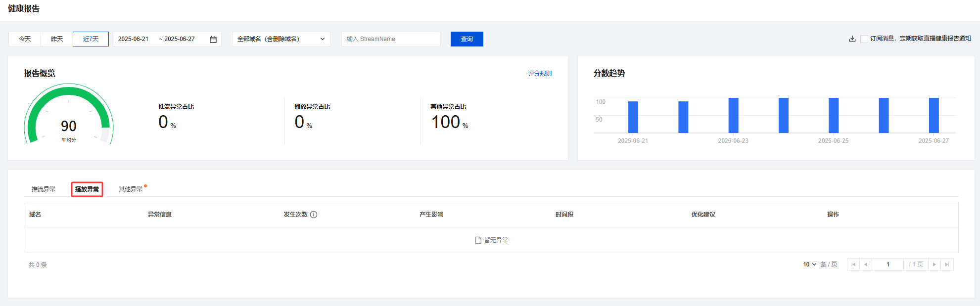Go to the next page arrow
The width and height of the screenshot is (980, 306).
(x=934, y=264)
